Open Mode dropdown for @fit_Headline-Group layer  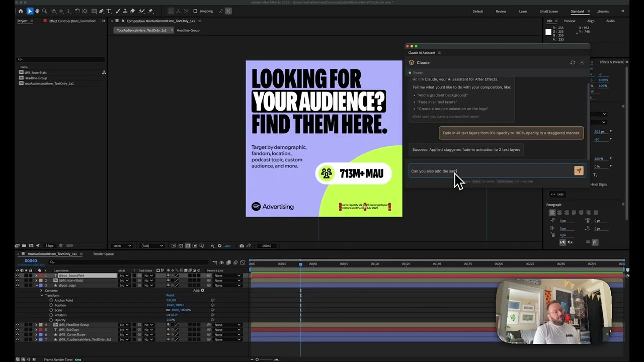pos(124,325)
